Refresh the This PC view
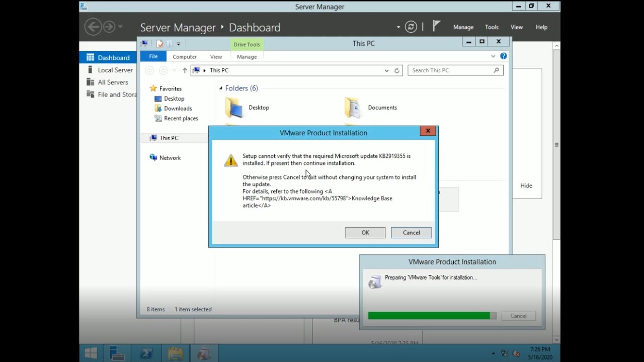The width and height of the screenshot is (644, 362). 397,71
